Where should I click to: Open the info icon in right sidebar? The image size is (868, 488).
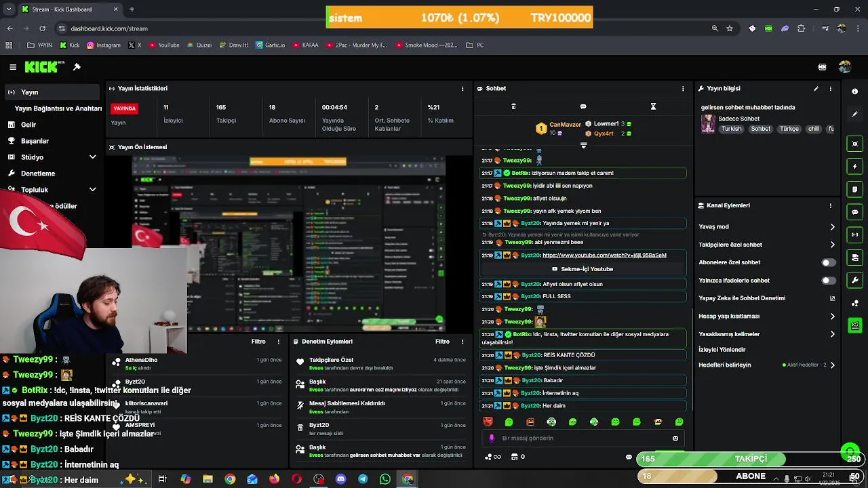[x=854, y=91]
